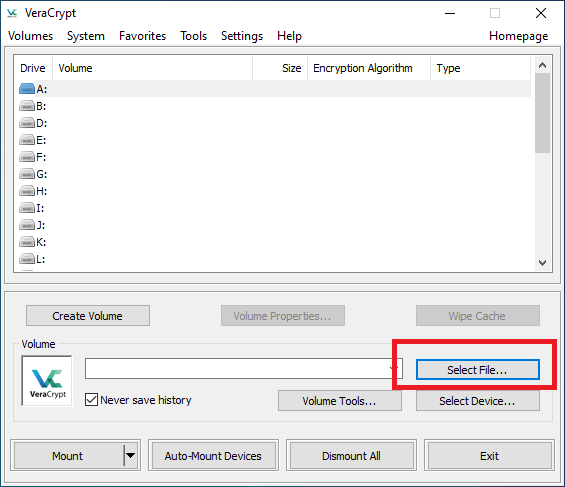Click the Create Volume button
This screenshot has height=487, width=565.
[88, 316]
